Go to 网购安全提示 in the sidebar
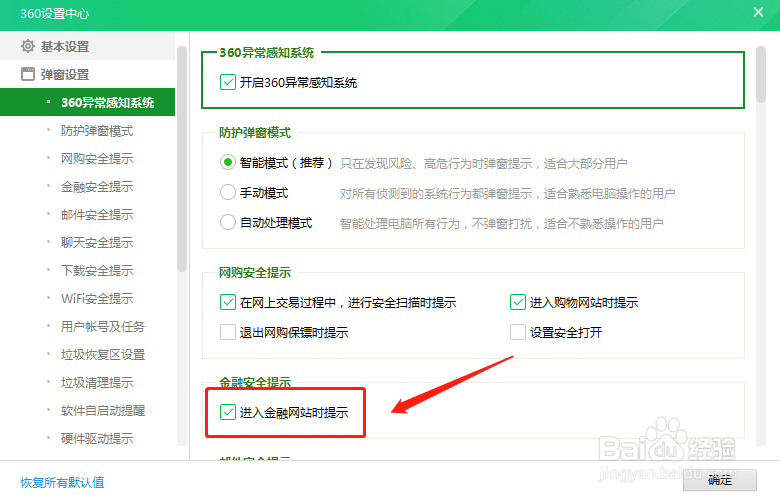780x500 pixels. point(97,159)
